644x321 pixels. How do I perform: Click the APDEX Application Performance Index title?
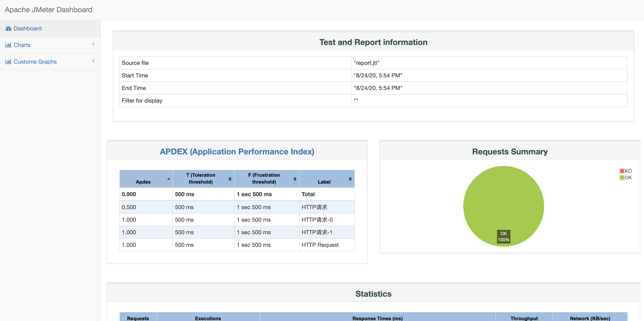237,152
